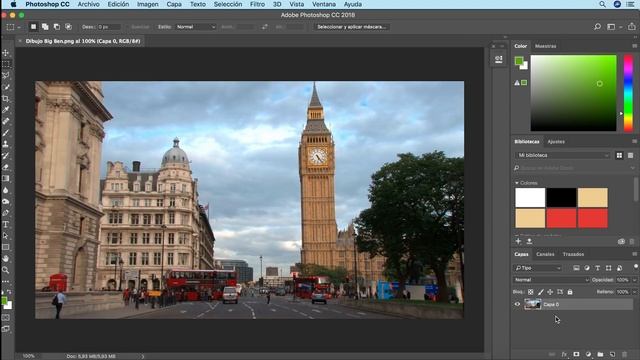
Task: Toggle lock position
Action: point(550,292)
